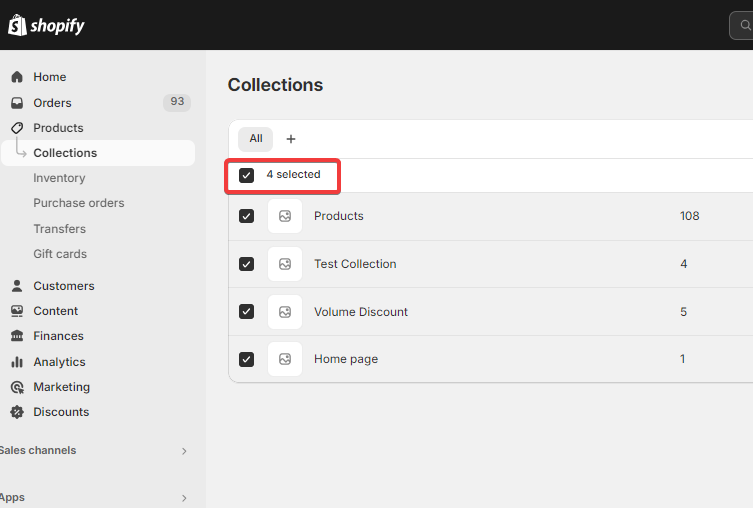Click the Finances bank icon

coord(17,336)
